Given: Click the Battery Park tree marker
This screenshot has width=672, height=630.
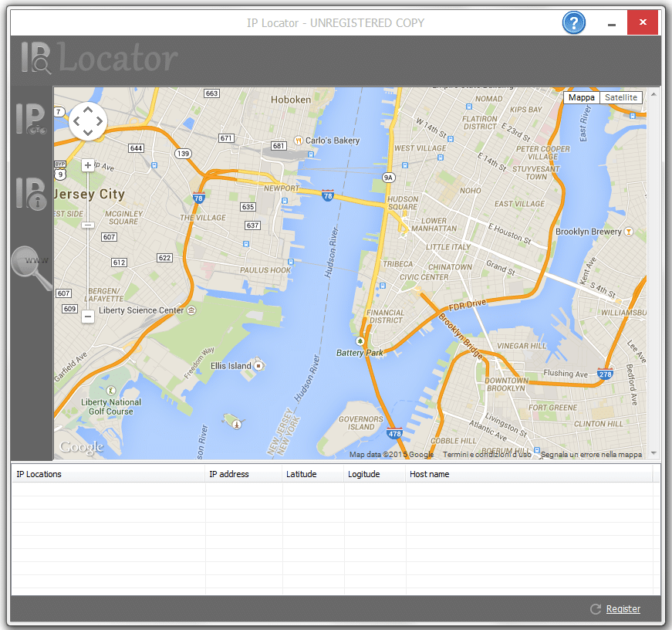Looking at the screenshot, I should [360, 341].
